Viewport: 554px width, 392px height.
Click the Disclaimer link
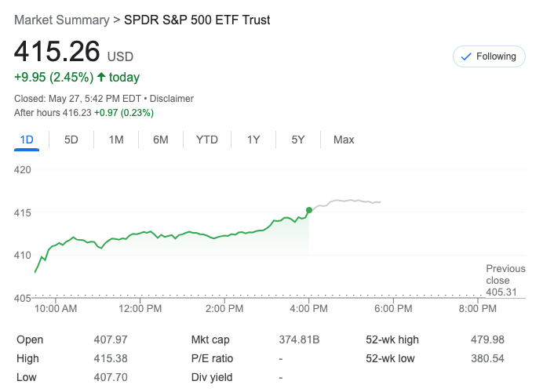click(171, 99)
